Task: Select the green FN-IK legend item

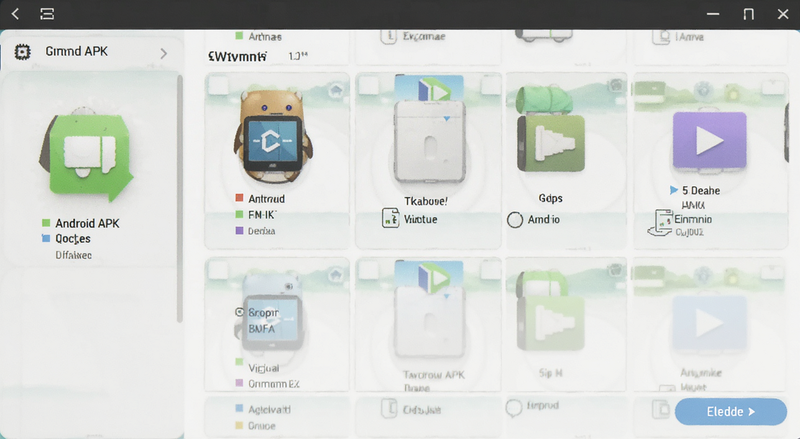Action: pyautogui.click(x=256, y=215)
